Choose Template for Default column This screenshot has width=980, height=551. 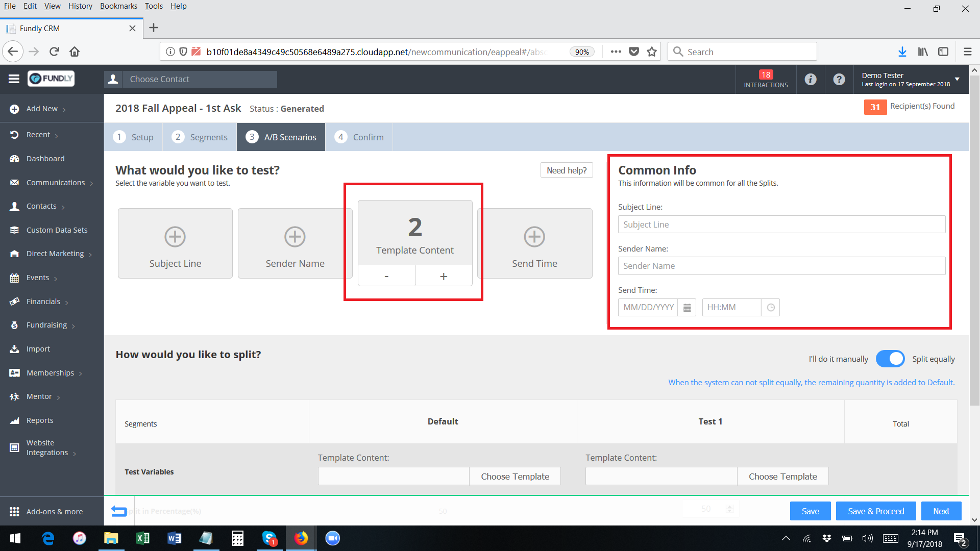point(515,477)
